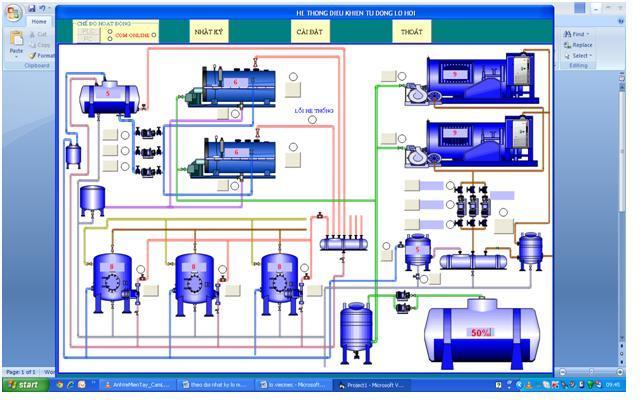
Task: Click the tank labeled 5 at top left
Action: coord(109,95)
